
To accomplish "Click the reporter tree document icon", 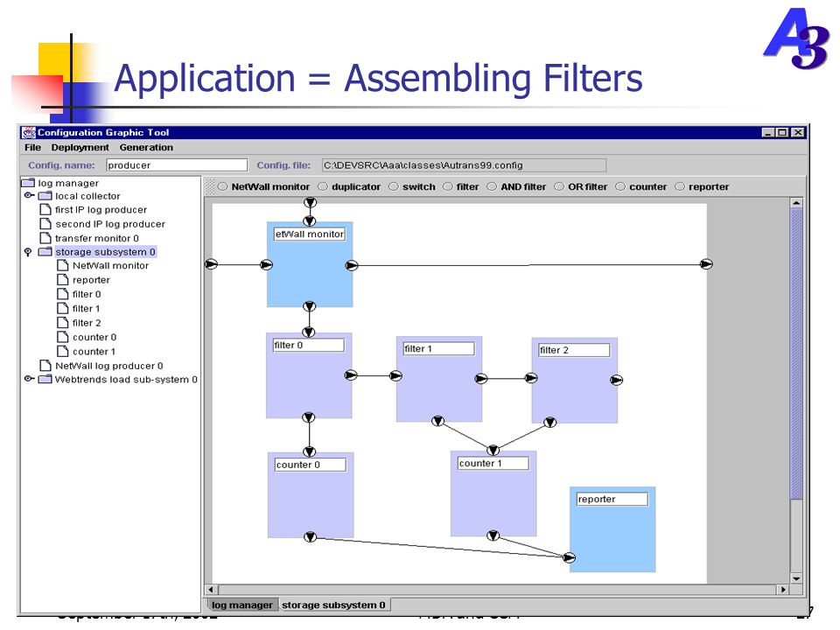I will (x=63, y=280).
